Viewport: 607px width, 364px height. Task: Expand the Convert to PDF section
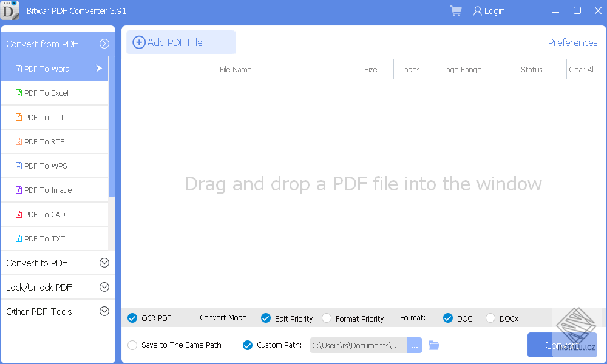coord(104,263)
